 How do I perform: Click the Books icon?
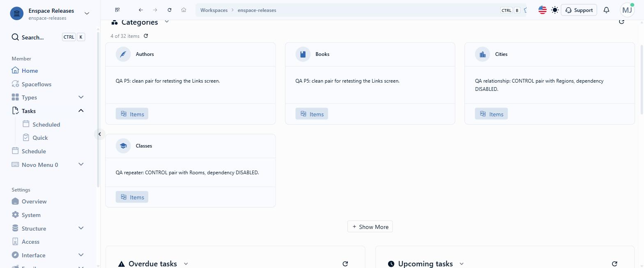(303, 54)
